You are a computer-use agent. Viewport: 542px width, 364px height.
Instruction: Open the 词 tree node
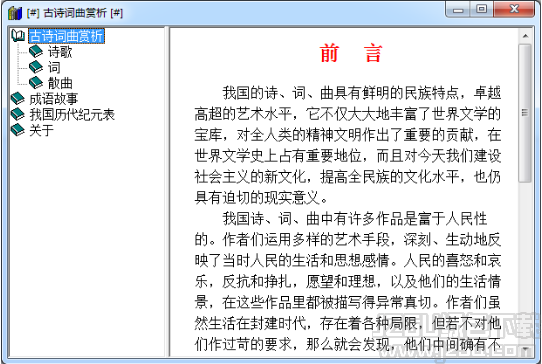pos(54,67)
